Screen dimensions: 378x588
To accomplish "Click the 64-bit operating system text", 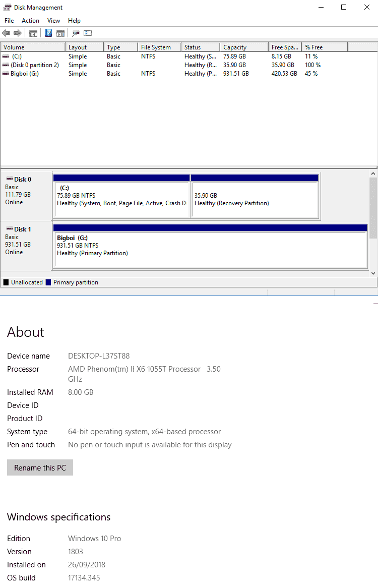I will point(144,432).
